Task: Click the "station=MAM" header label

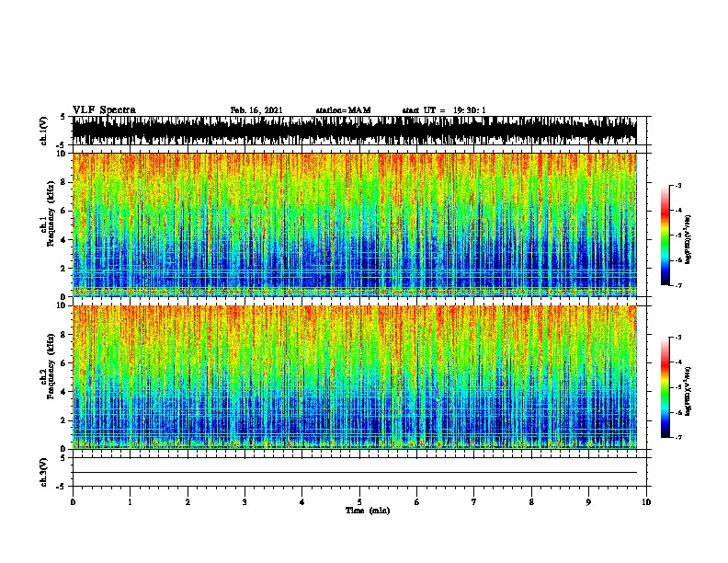Action: [343, 110]
